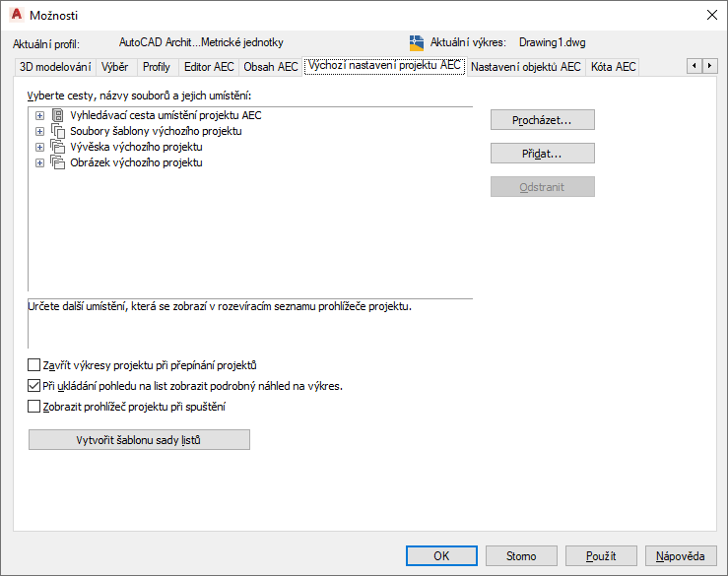
Task: Enable Zobrazit prohlížeč projektu při spuštění
Action: (35, 407)
